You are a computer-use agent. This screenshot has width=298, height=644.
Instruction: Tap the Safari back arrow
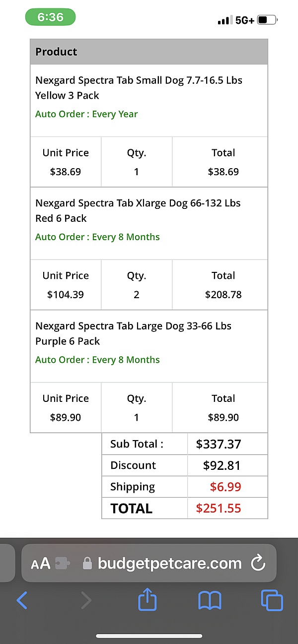point(22,600)
